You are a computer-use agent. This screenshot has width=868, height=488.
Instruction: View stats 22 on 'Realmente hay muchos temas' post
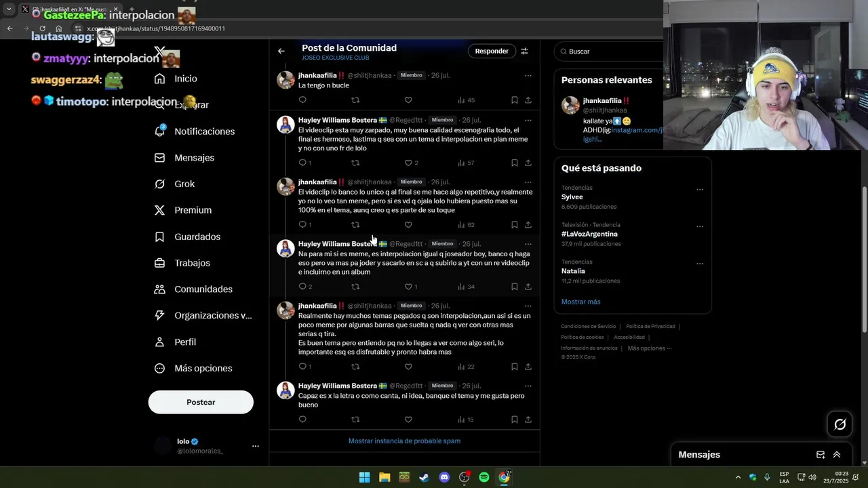(x=466, y=367)
